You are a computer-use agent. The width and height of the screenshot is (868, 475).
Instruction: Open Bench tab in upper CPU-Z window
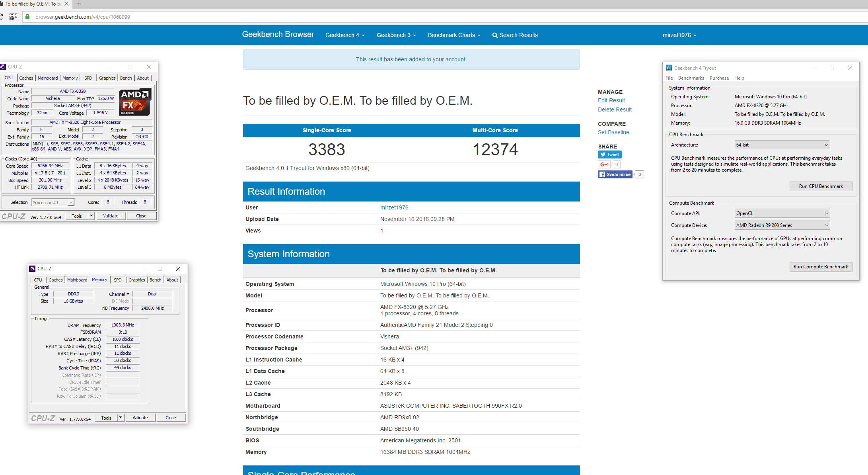click(126, 78)
